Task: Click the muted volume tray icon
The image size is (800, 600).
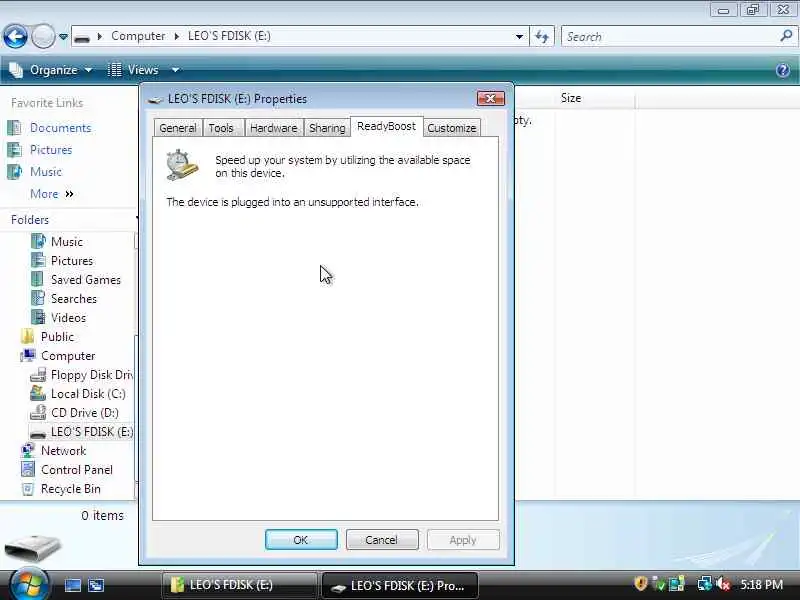Action: 722,583
